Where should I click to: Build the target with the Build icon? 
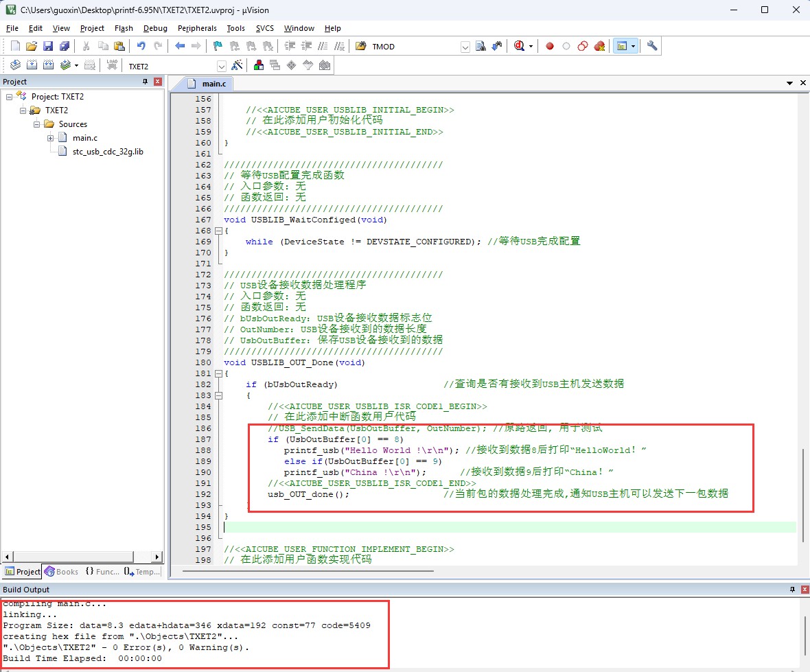pos(32,65)
